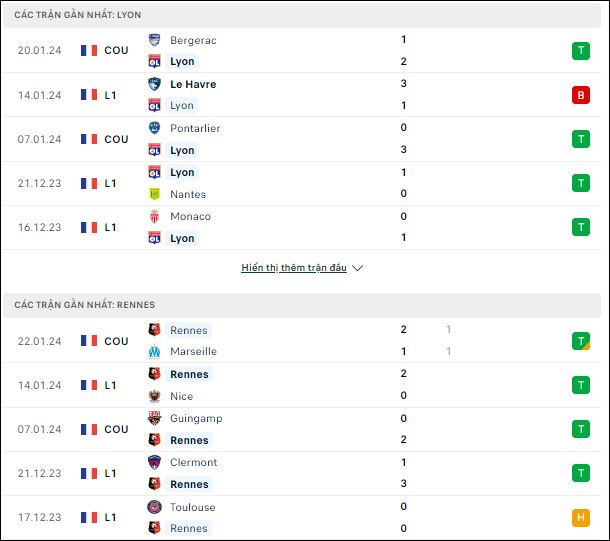Click the Clermont club crest icon

tap(154, 462)
